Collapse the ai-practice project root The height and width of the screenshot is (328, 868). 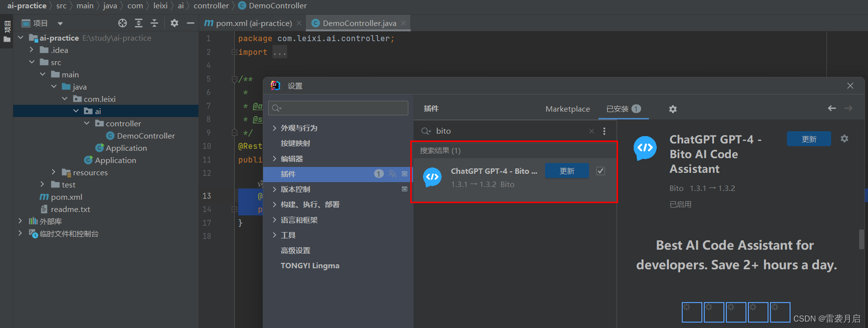click(x=21, y=38)
